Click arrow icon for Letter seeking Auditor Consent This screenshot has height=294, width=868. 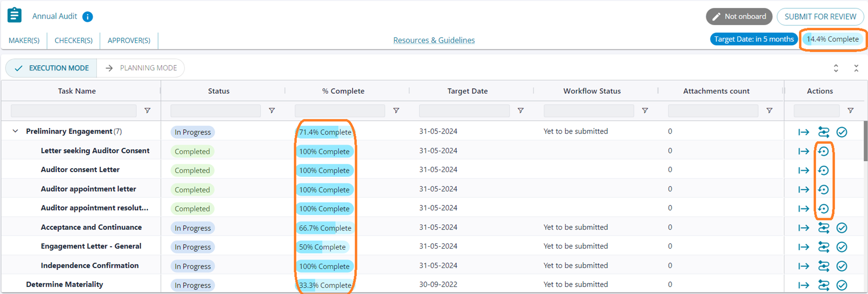(x=804, y=151)
